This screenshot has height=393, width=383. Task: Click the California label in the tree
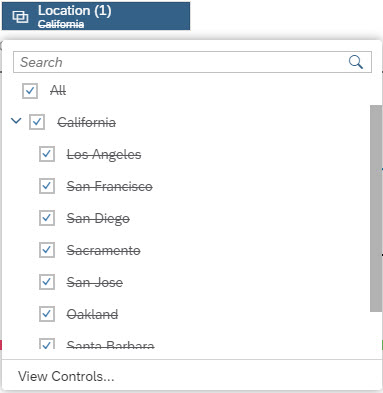[87, 122]
